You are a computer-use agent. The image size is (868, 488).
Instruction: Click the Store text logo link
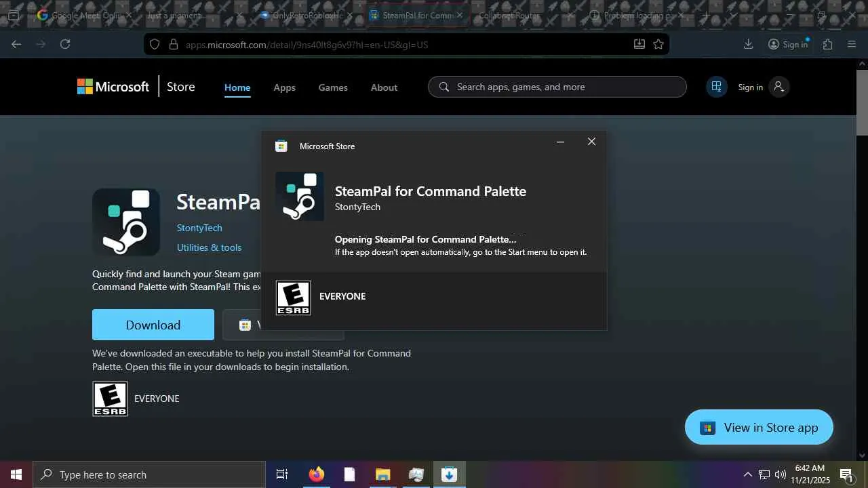pos(181,87)
